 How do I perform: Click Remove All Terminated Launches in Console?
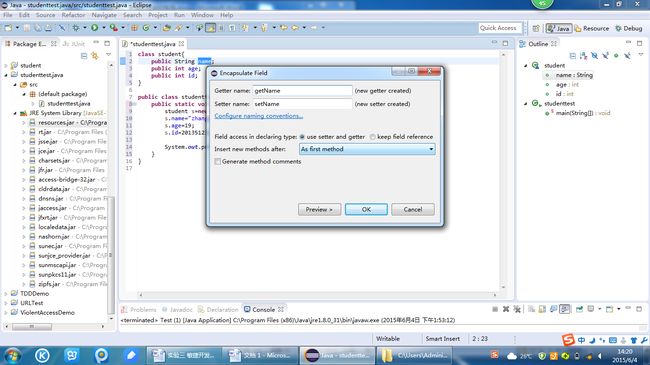coord(517,309)
